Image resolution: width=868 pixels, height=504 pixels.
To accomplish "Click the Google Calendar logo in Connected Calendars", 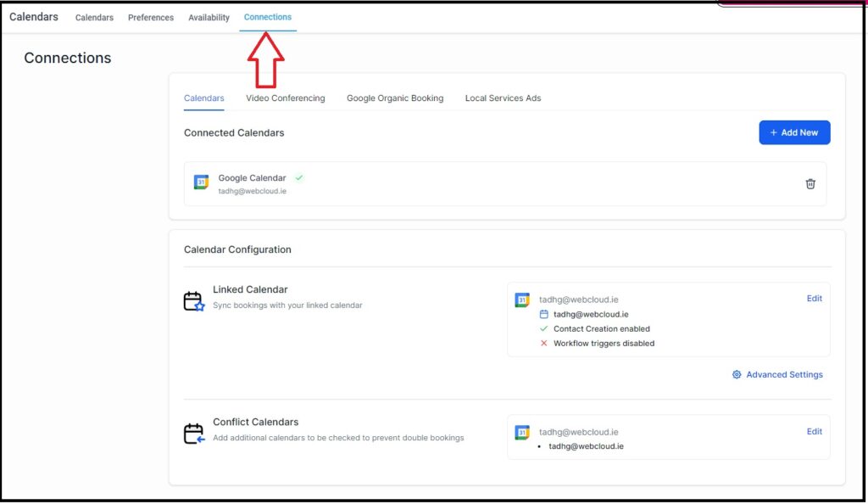I will coord(201,182).
